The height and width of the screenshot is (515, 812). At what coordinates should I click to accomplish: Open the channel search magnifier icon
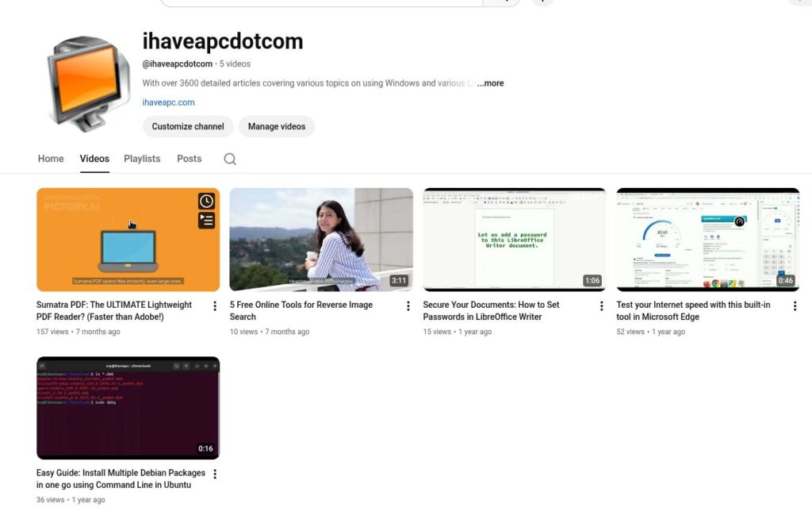click(230, 159)
